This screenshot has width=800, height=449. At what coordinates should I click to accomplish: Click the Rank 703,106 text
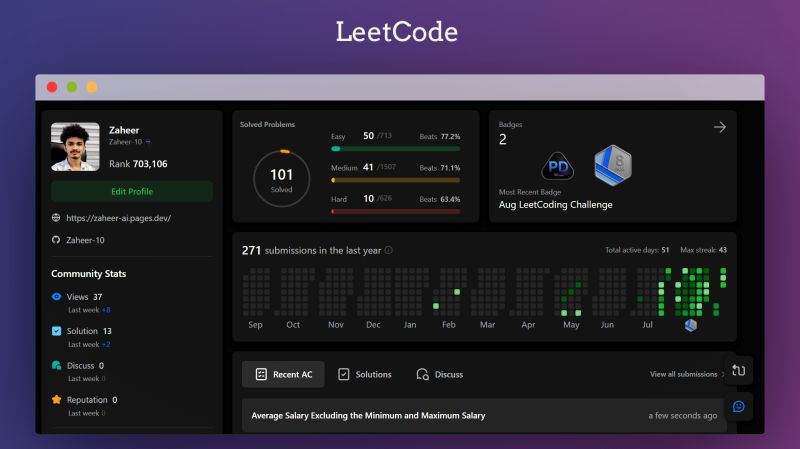click(138, 164)
